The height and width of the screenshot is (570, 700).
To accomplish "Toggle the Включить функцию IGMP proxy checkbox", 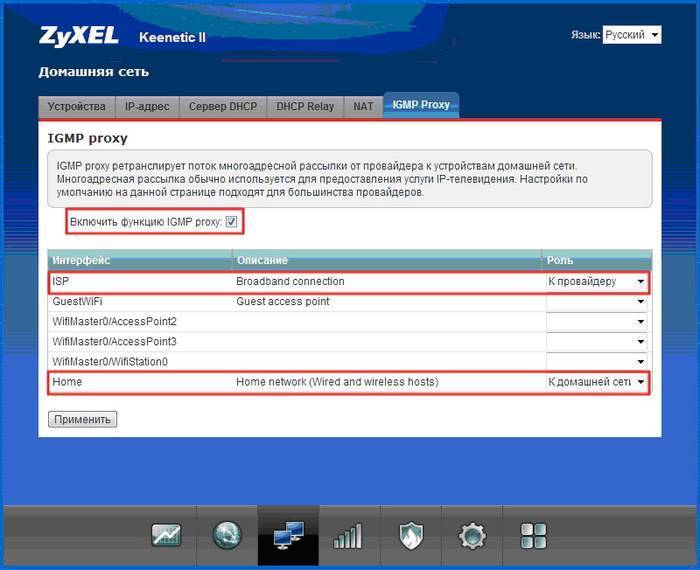I will (x=231, y=221).
